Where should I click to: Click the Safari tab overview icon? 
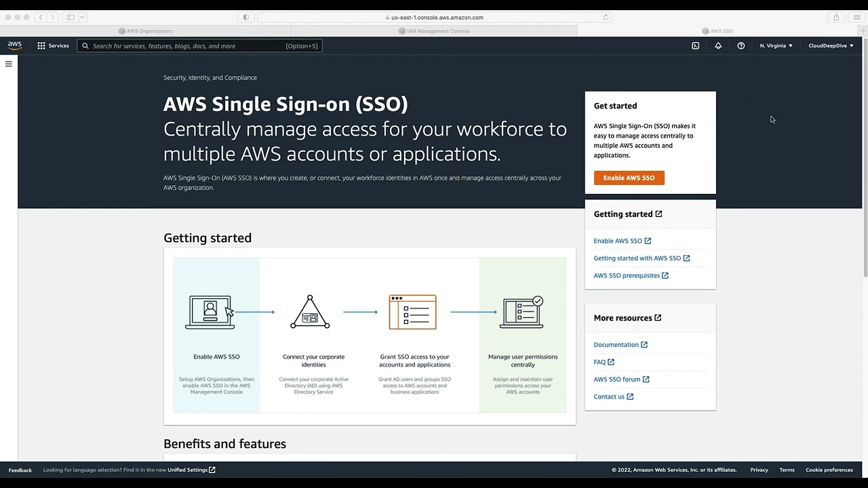[856, 17]
